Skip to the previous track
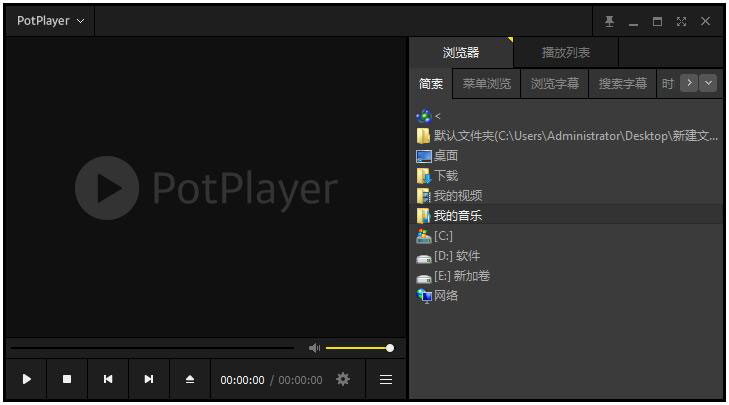This screenshot has width=729, height=405. [x=108, y=379]
